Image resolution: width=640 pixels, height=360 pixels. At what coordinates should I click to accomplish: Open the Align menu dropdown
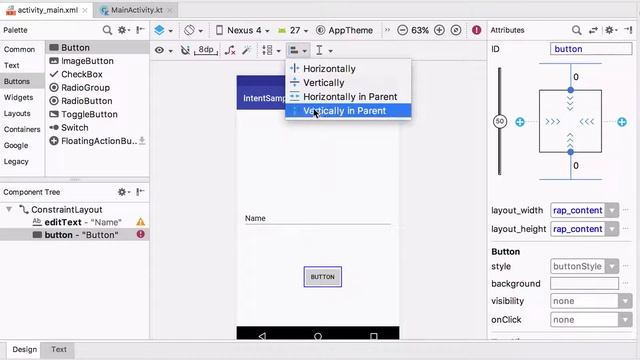pos(298,50)
